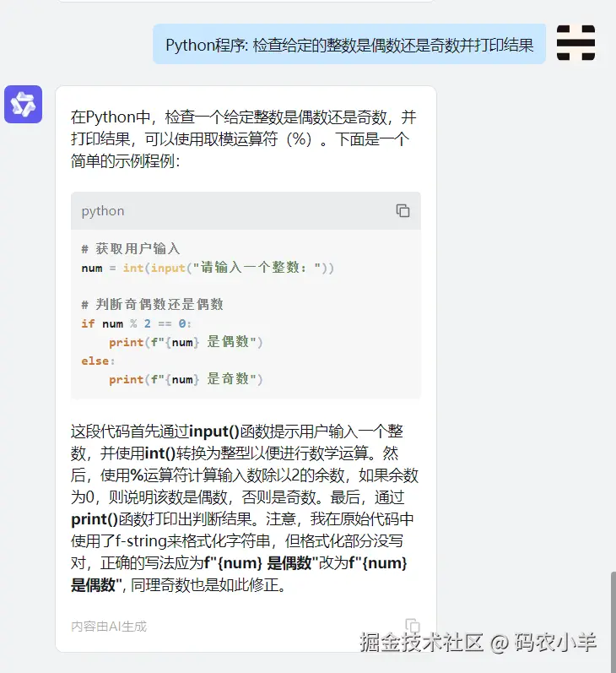Click the python language label

(x=103, y=211)
